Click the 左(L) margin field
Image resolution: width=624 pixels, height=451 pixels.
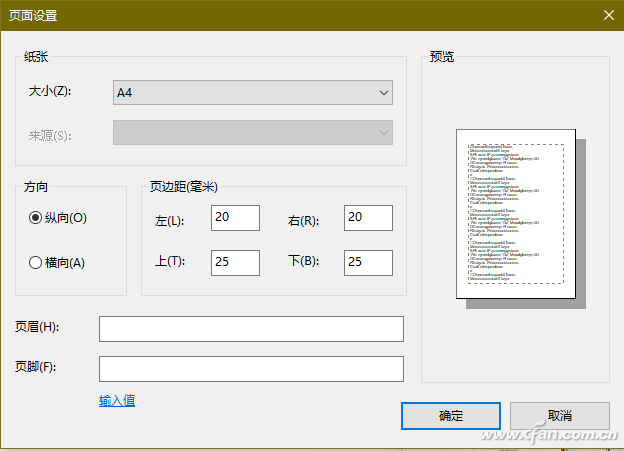tap(235, 218)
